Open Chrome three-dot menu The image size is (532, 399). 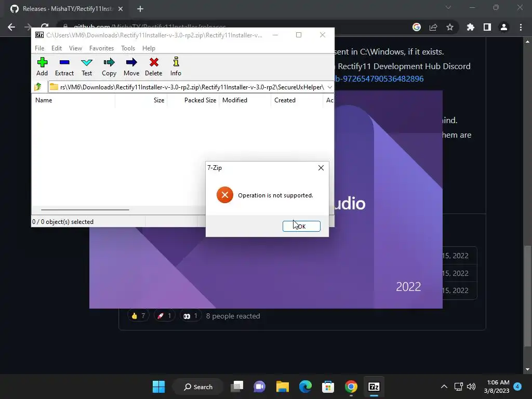click(x=521, y=27)
